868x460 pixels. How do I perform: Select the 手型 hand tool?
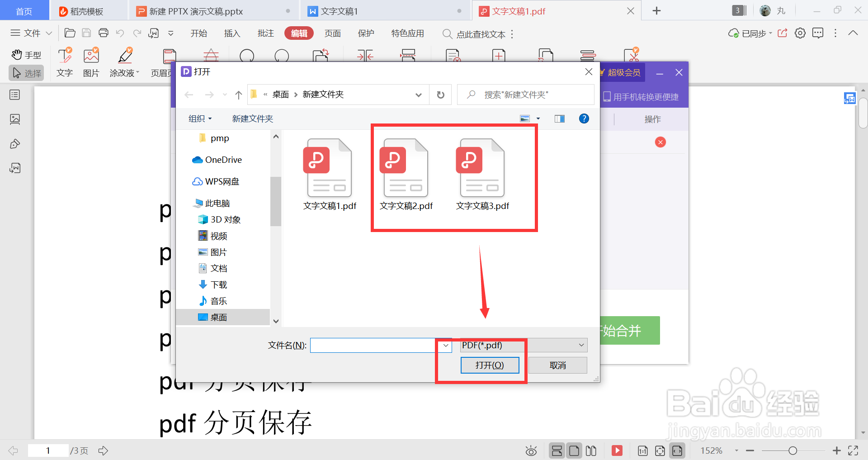coord(26,55)
